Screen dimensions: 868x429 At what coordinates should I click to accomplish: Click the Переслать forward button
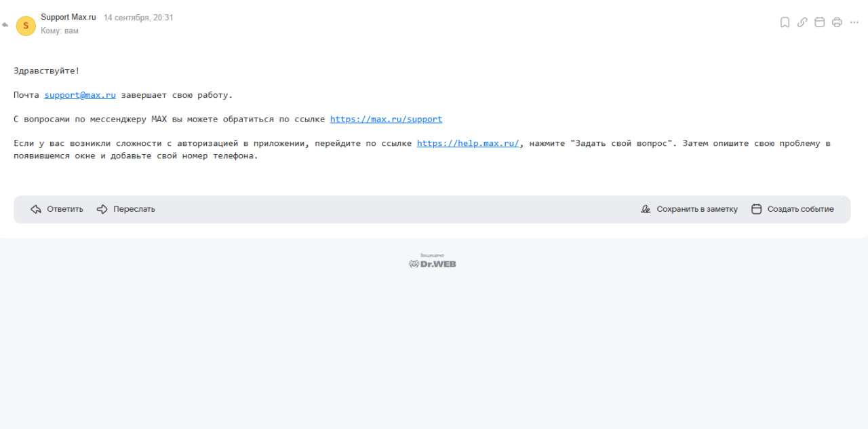126,209
